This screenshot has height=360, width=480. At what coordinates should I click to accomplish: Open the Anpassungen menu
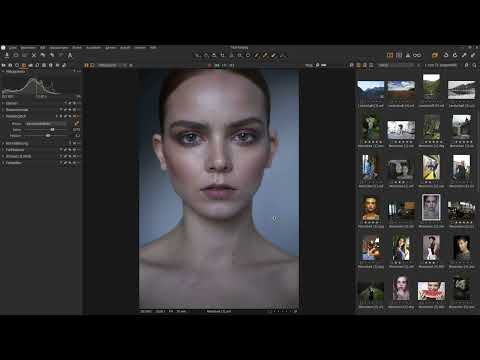click(59, 48)
